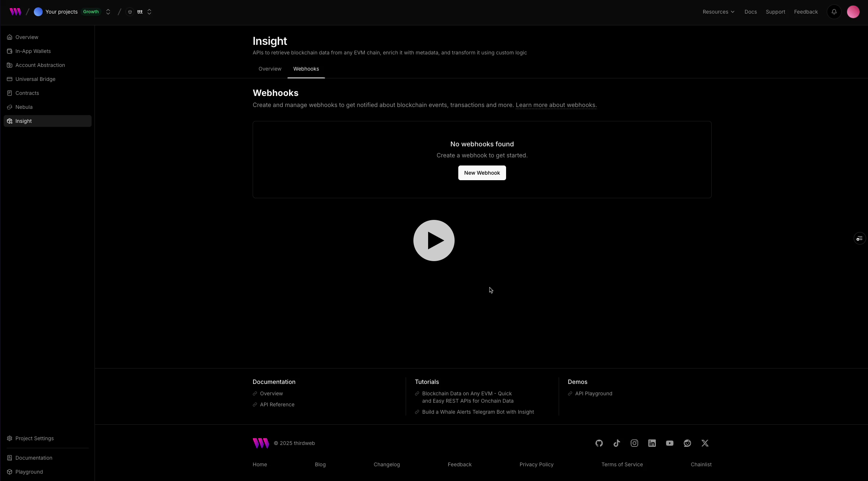Screen dimensions: 868x481
Task: Open the YouTube footer icon
Action: point(670,443)
